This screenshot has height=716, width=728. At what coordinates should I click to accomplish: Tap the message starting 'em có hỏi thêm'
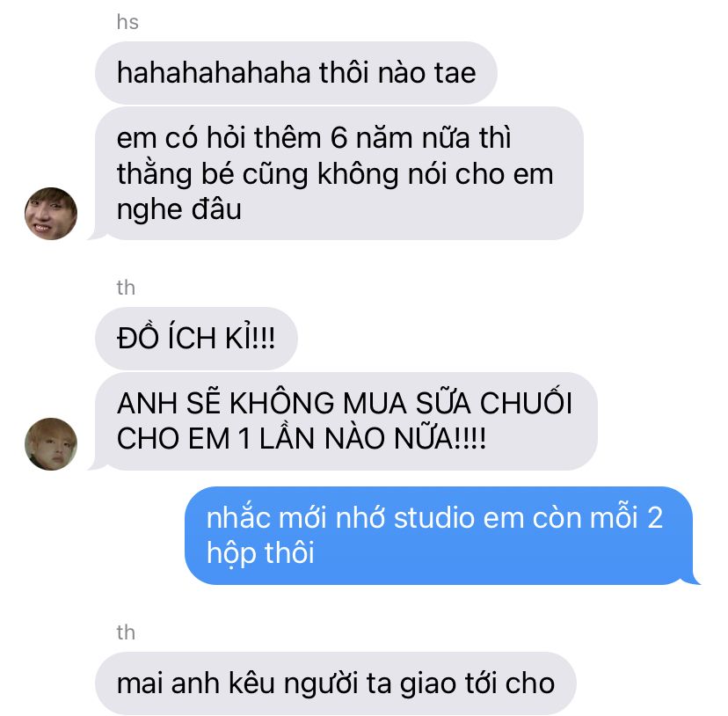339,173
